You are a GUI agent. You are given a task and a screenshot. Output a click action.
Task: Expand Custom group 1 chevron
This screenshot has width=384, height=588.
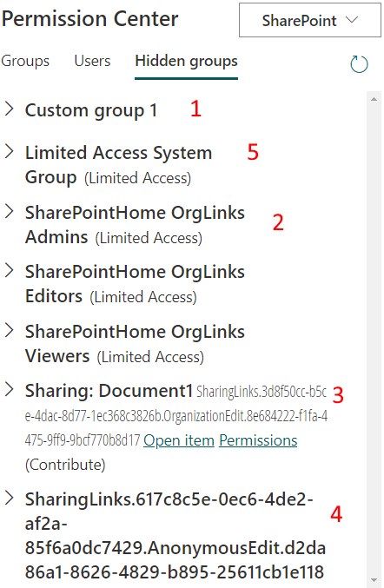tap(9, 109)
